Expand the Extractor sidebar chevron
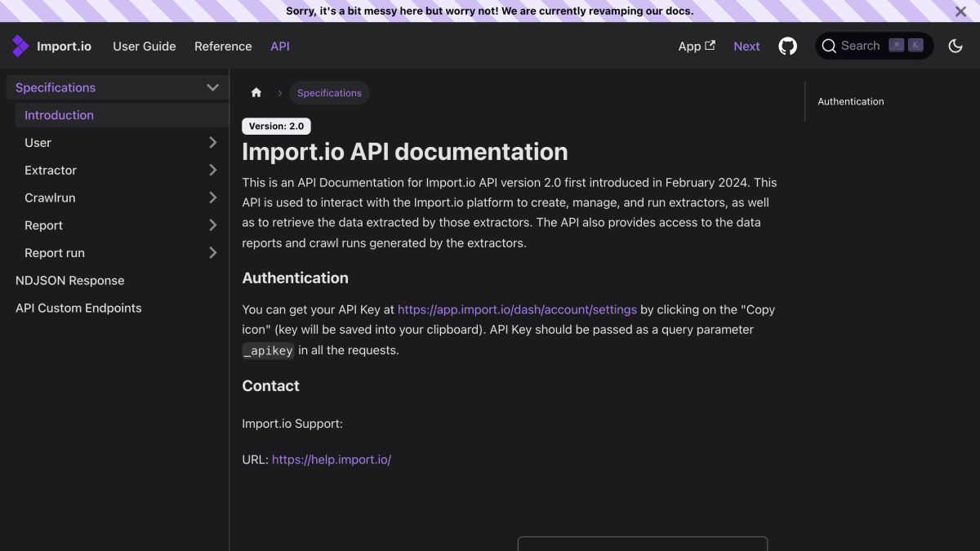 (212, 171)
